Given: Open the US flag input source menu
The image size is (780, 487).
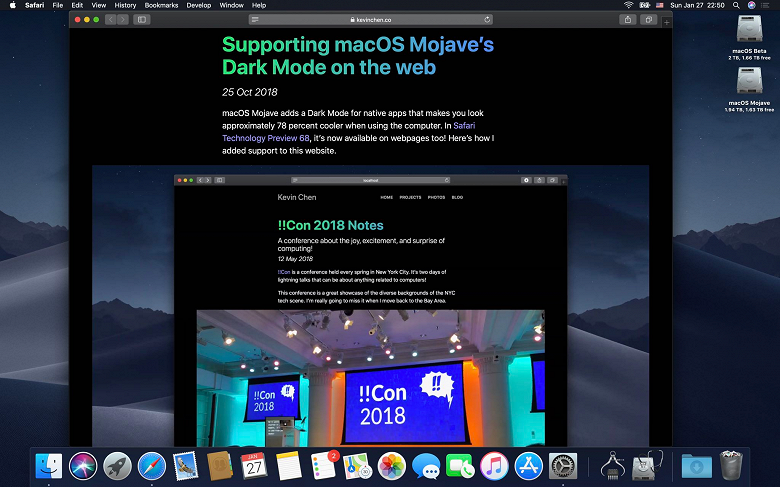Looking at the screenshot, I should click(660, 5).
